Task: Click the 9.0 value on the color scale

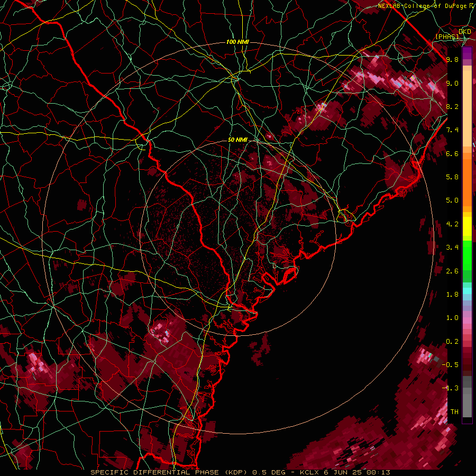Action: click(452, 83)
